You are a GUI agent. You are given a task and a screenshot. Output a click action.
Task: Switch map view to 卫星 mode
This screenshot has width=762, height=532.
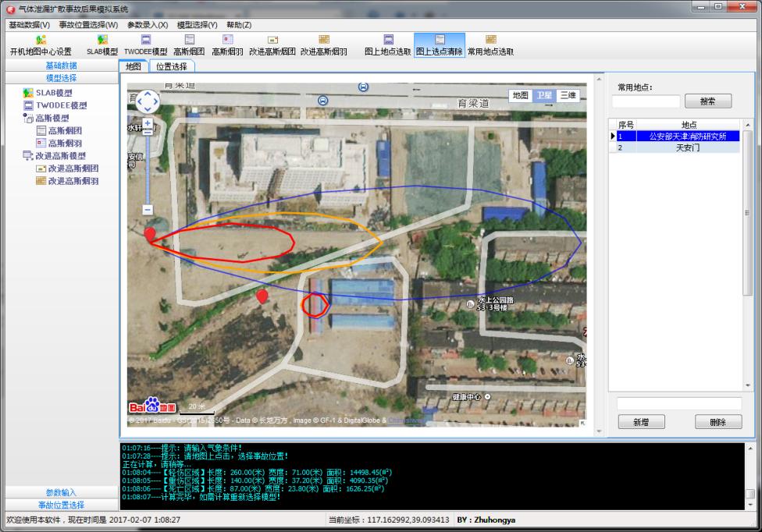point(543,95)
